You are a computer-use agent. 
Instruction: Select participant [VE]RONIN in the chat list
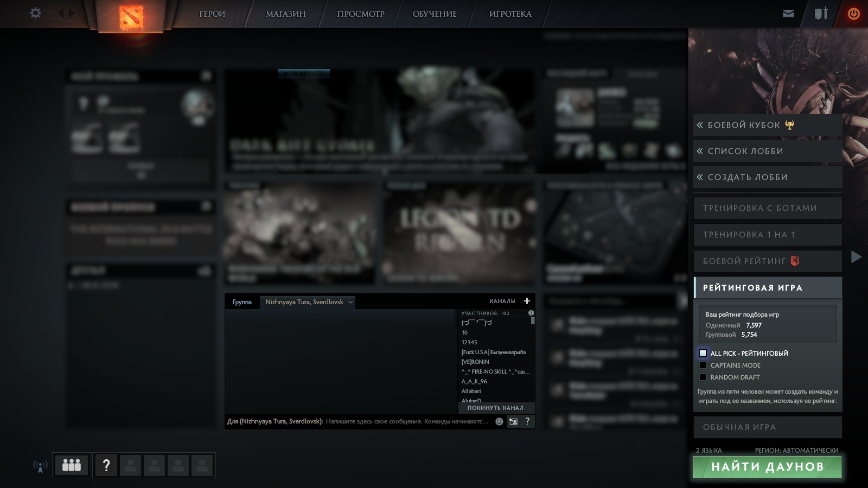475,362
